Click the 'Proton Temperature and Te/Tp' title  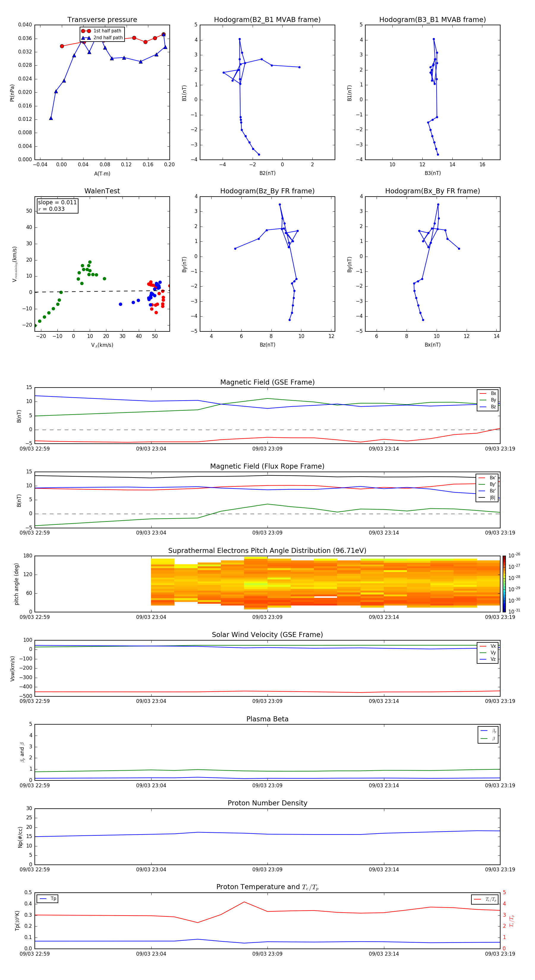(x=267, y=887)
